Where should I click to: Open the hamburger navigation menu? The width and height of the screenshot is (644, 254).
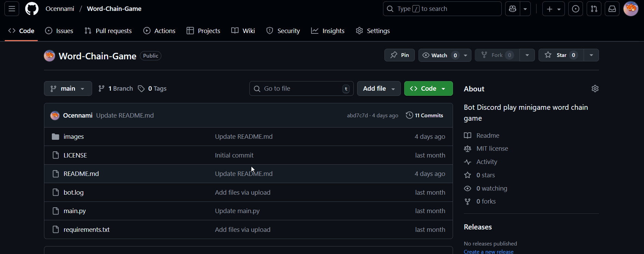tap(12, 9)
